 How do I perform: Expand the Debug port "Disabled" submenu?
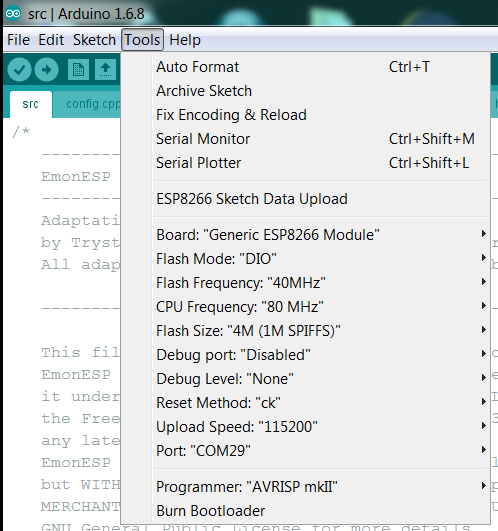click(305, 355)
